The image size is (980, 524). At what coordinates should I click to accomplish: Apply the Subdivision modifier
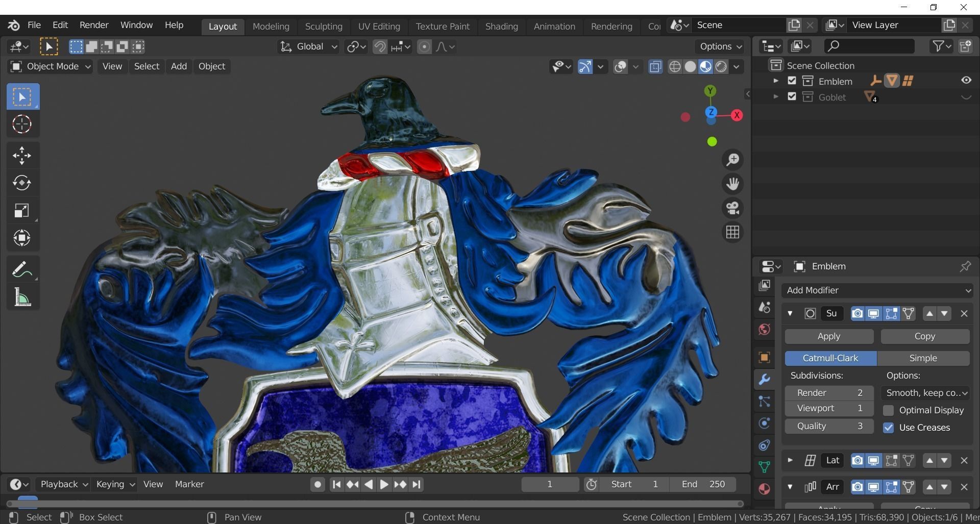point(829,336)
